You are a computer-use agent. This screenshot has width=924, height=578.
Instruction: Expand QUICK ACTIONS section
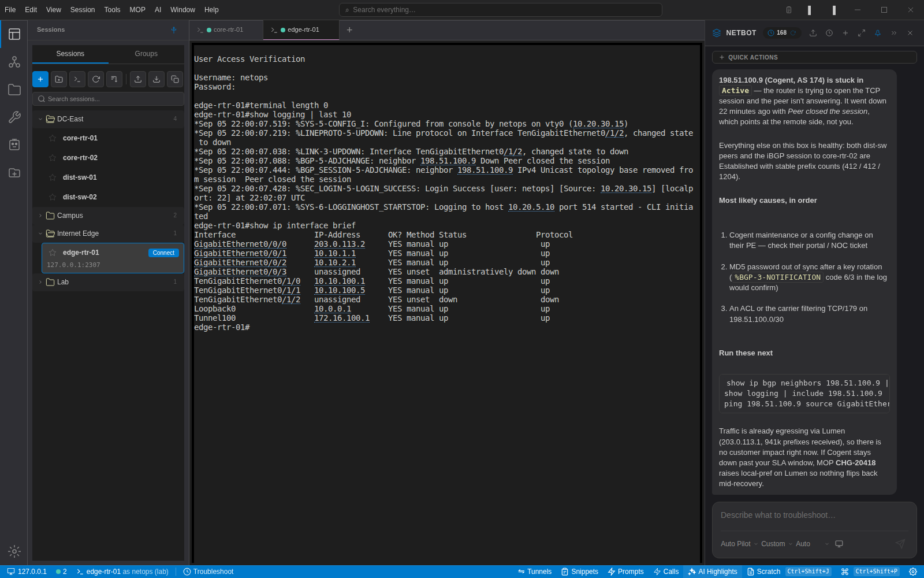pos(814,57)
